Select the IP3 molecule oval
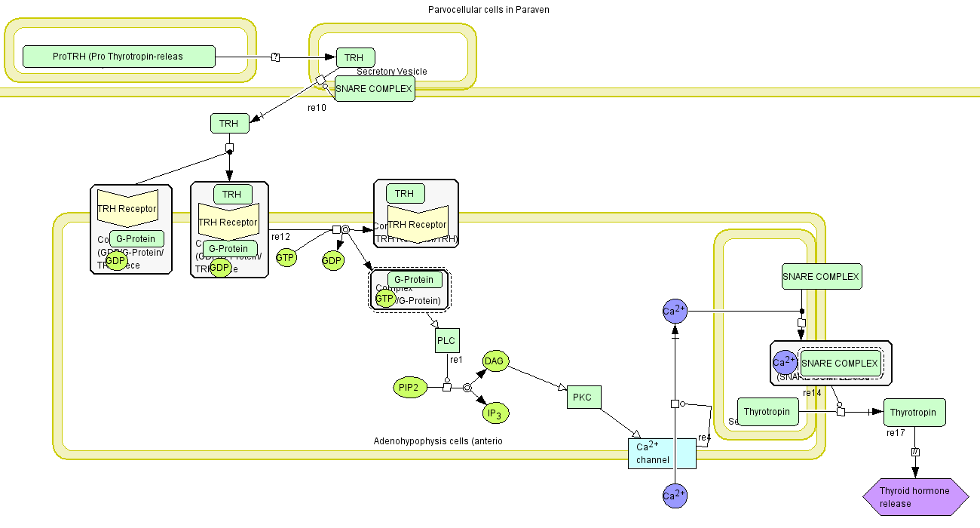 click(495, 413)
